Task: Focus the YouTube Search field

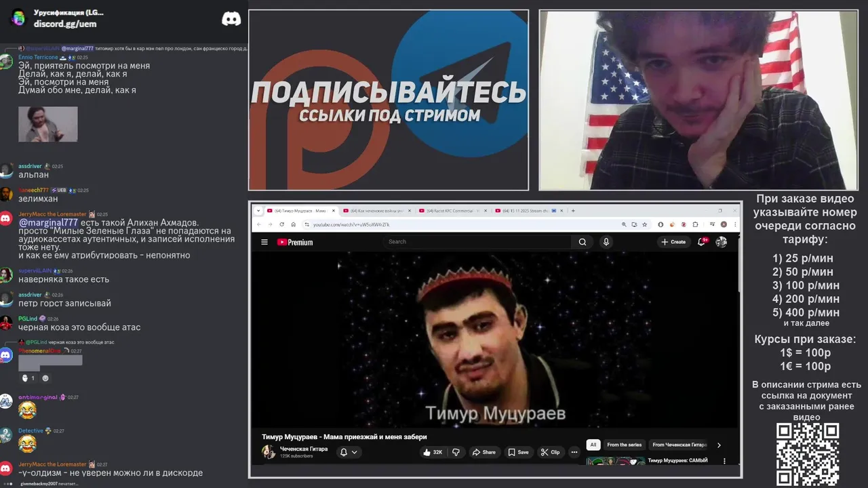Action: [x=478, y=242]
